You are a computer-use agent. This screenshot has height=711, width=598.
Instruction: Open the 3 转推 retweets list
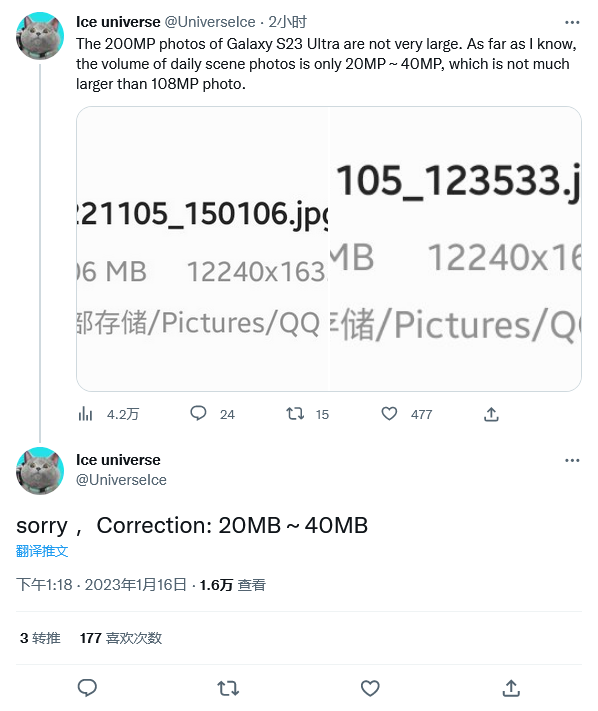[40, 638]
